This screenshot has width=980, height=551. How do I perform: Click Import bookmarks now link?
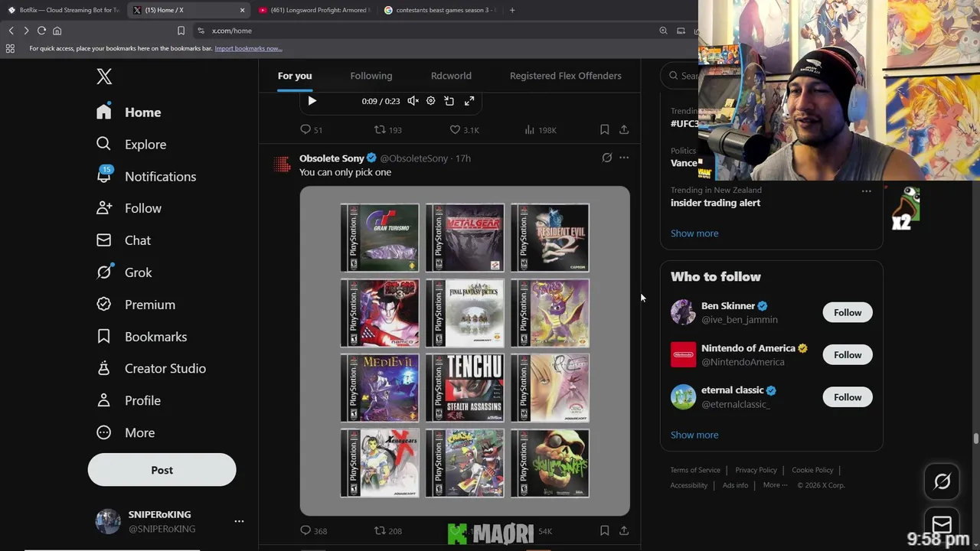248,48
